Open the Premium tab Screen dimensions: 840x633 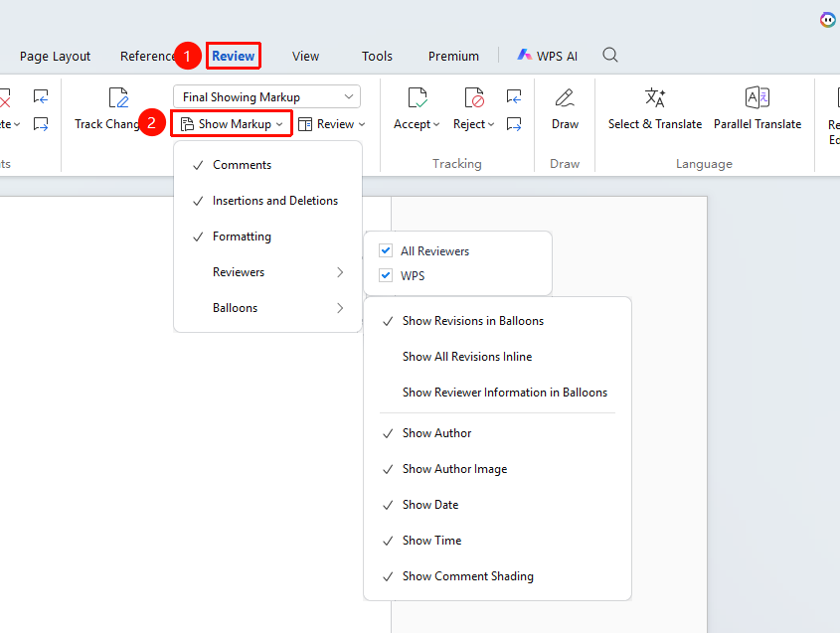pos(453,57)
